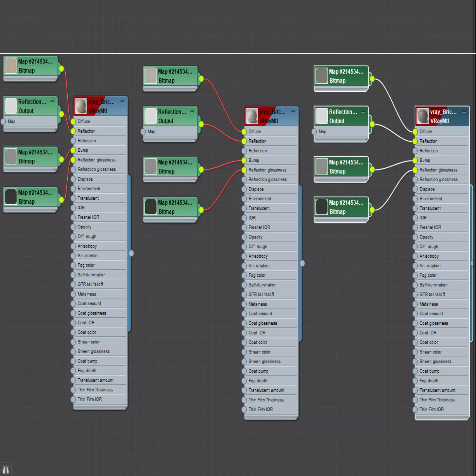Click the Map input socket of the middle Reflection Output
Viewport: 476px width, 476px height.
point(143,131)
